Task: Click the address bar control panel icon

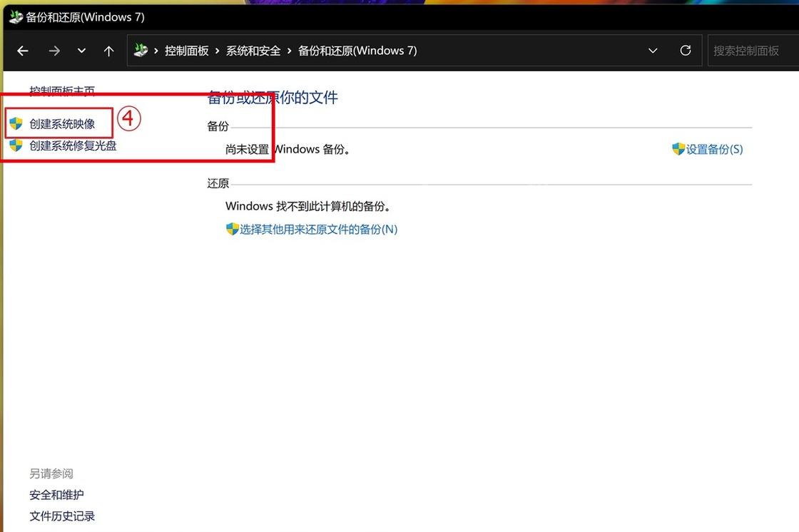Action: tap(141, 50)
